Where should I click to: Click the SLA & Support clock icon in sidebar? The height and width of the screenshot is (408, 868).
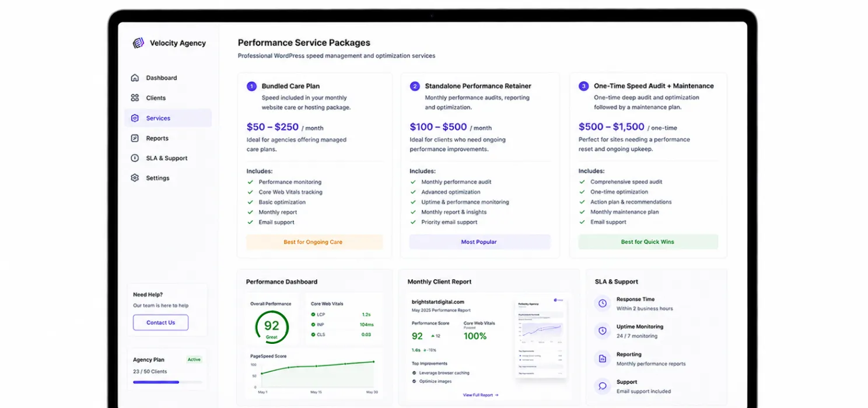(135, 158)
